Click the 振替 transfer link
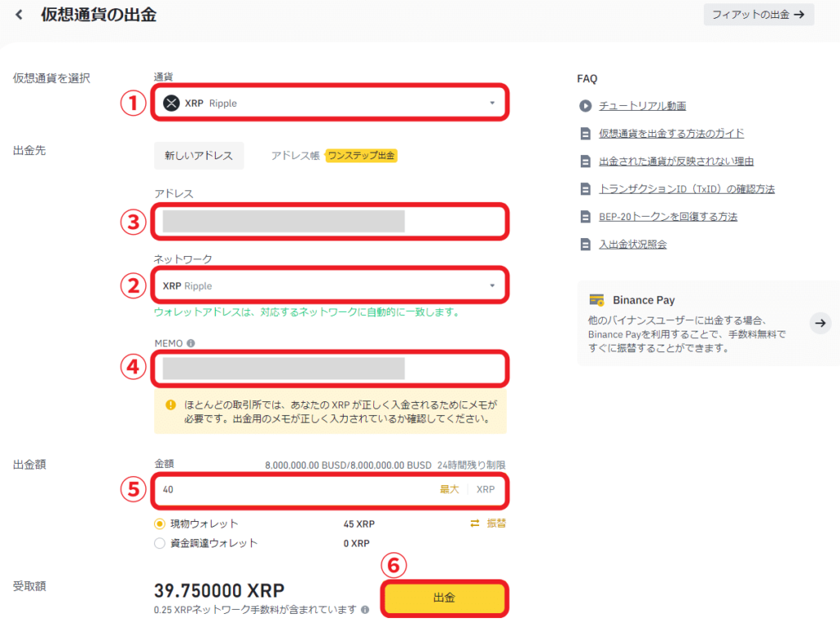Image resolution: width=840 pixels, height=627 pixels. coord(496,524)
